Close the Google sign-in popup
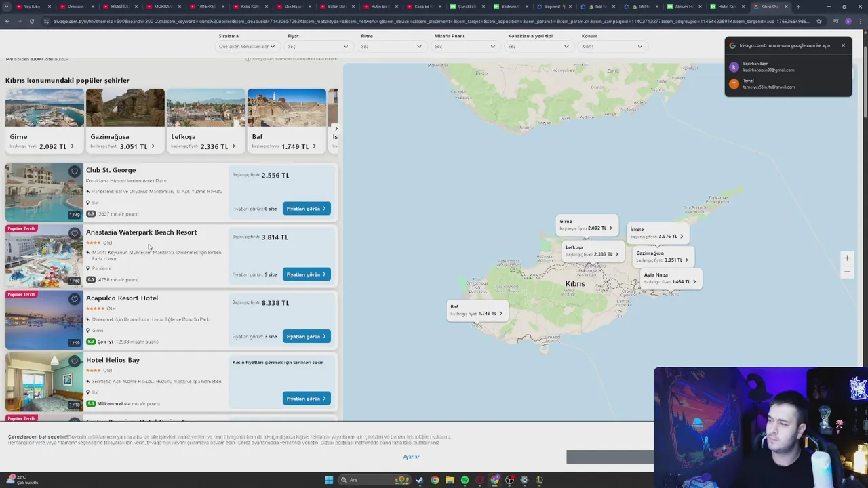Screen dimensions: 868x488 [x=843, y=45]
